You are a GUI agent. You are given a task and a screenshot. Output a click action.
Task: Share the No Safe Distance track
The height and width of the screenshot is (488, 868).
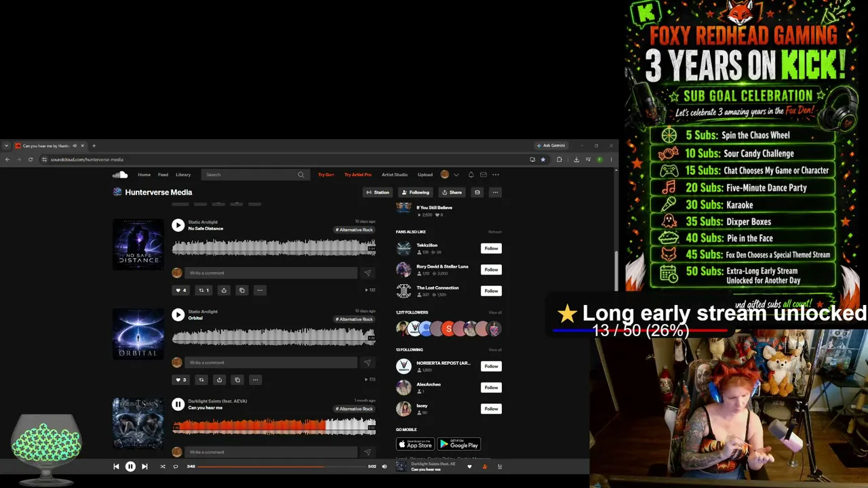point(224,290)
